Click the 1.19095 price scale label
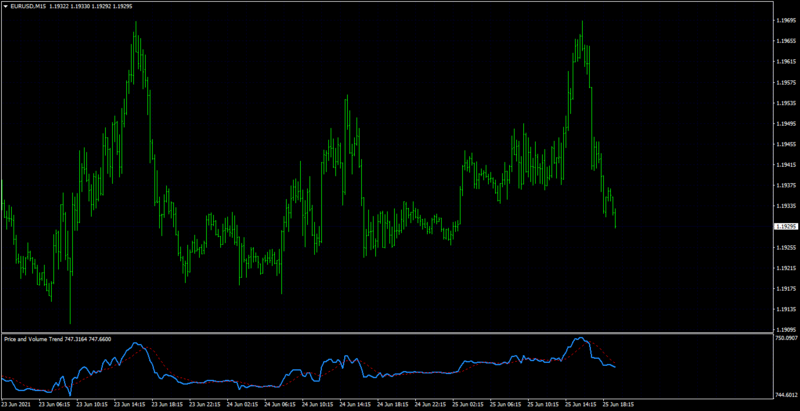The height and width of the screenshot is (411, 800). (786, 329)
